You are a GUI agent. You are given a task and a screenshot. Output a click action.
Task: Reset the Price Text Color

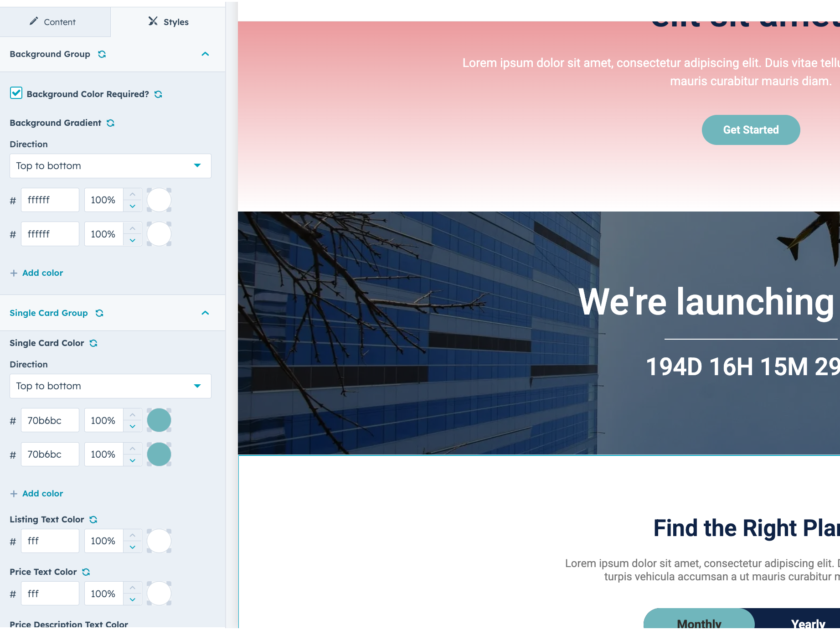[86, 572]
